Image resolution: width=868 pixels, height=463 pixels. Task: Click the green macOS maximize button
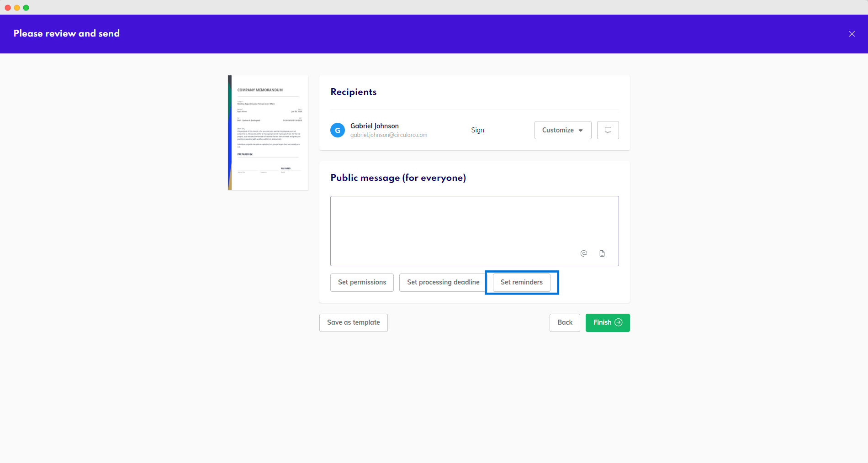click(26, 8)
